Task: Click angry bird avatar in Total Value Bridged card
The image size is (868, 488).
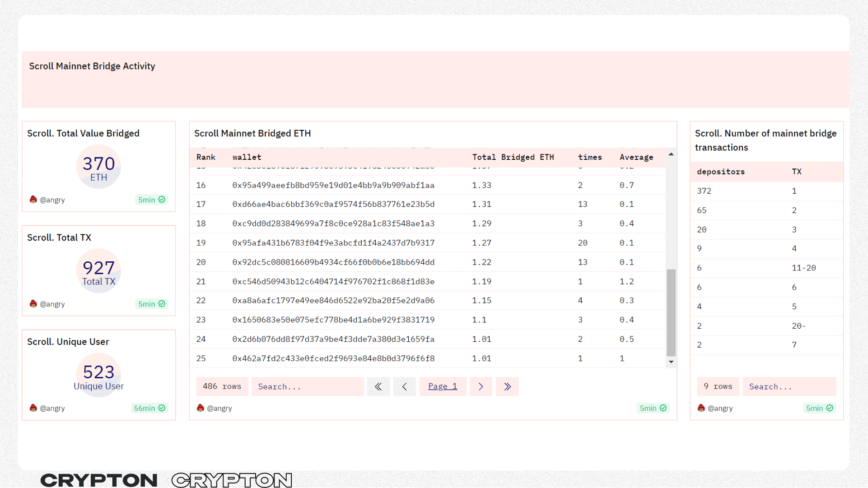Action: 33,200
